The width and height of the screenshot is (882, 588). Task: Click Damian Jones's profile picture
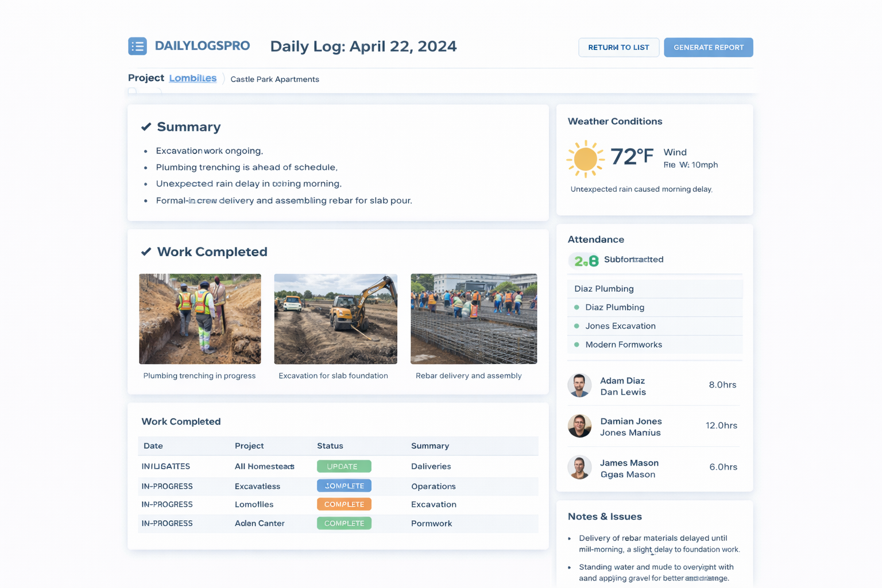click(579, 426)
